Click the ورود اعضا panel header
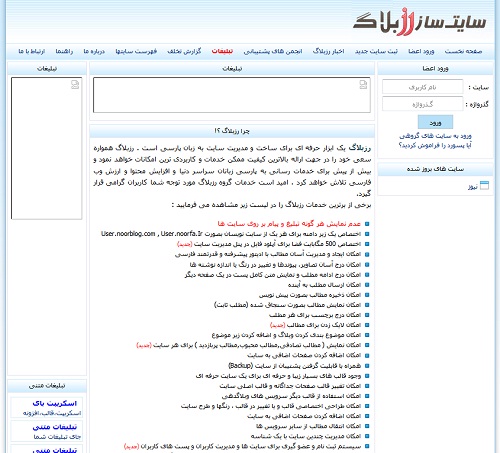Image resolution: width=500 pixels, height=453 pixels. click(435, 69)
